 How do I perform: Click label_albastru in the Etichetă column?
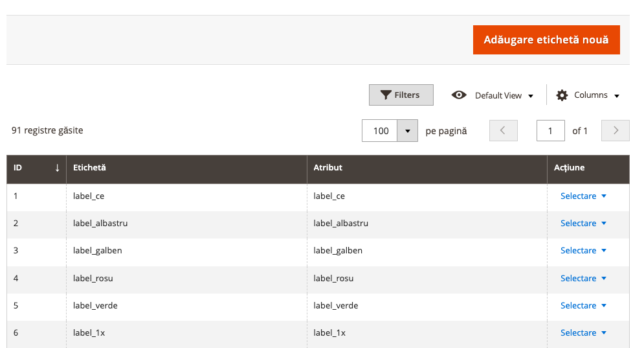(100, 224)
